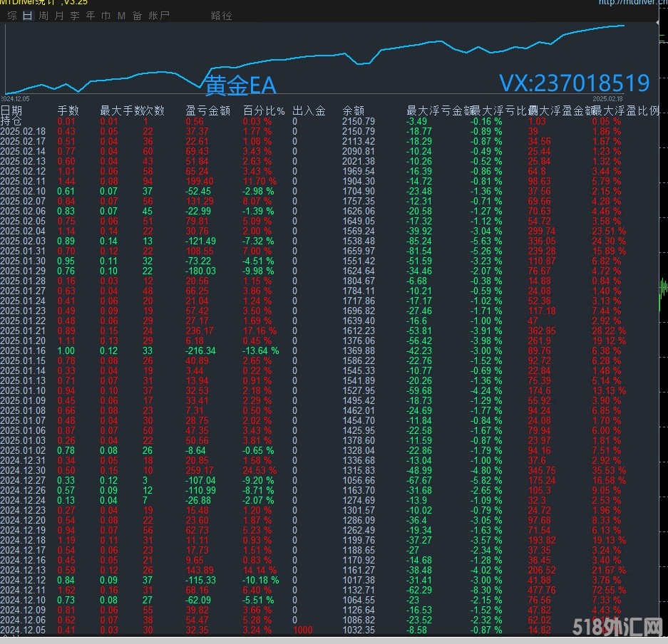
Task: Click the 持仓 open positions row
Action: coord(11,121)
